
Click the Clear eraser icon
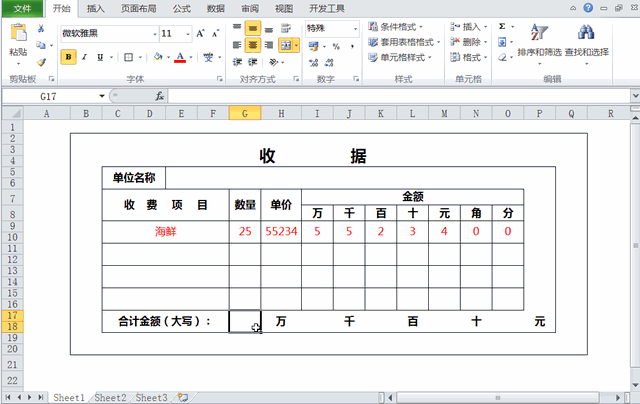[502, 58]
